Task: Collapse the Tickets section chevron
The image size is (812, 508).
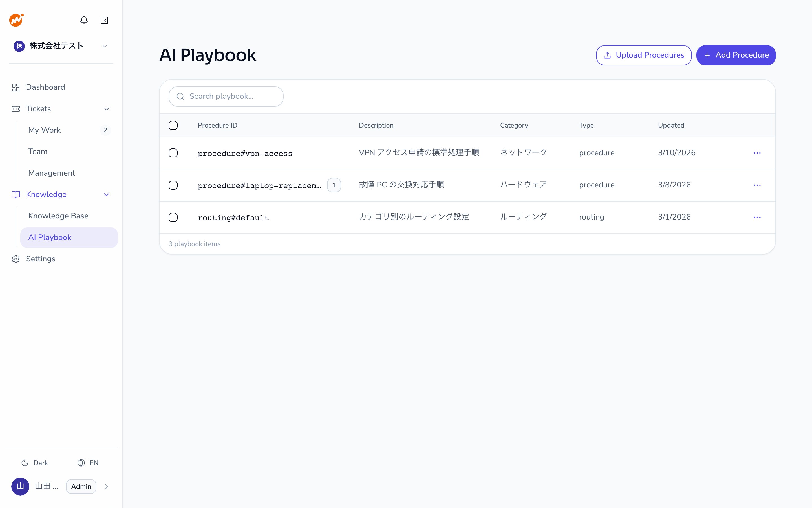Action: click(x=107, y=109)
